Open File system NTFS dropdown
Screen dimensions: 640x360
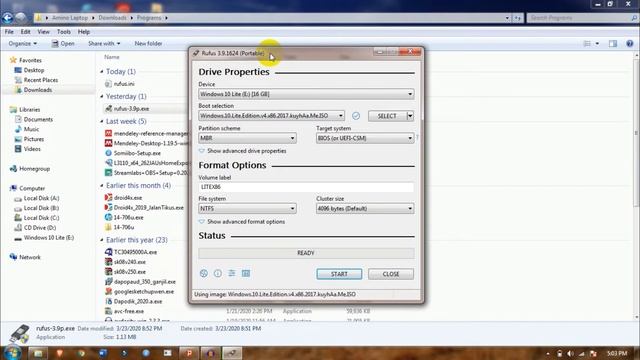click(247, 209)
